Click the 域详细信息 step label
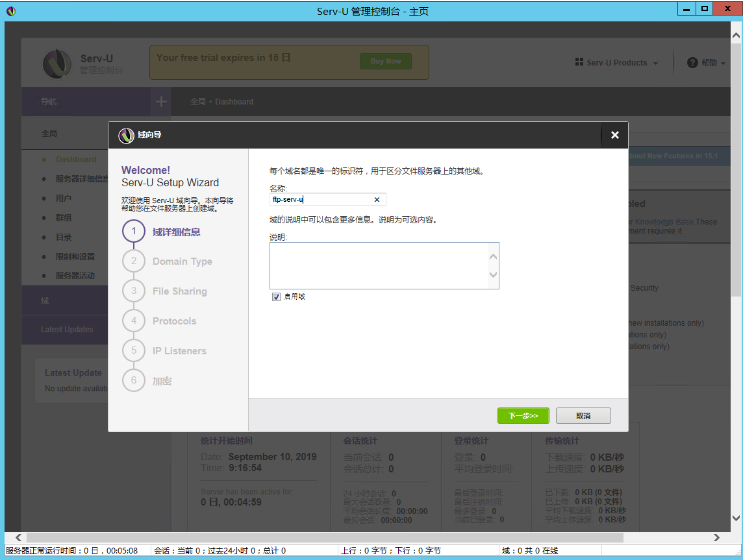 [x=176, y=232]
